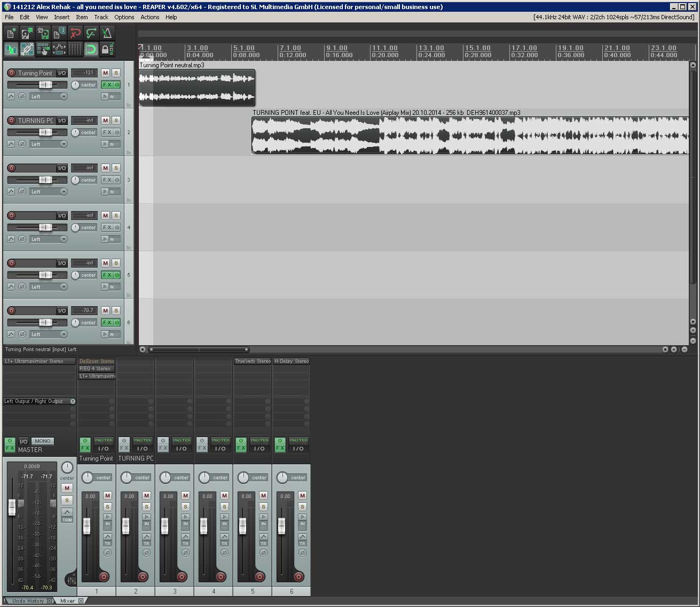
Task: Click master mixer show/hide faders icon
Action: (70, 579)
